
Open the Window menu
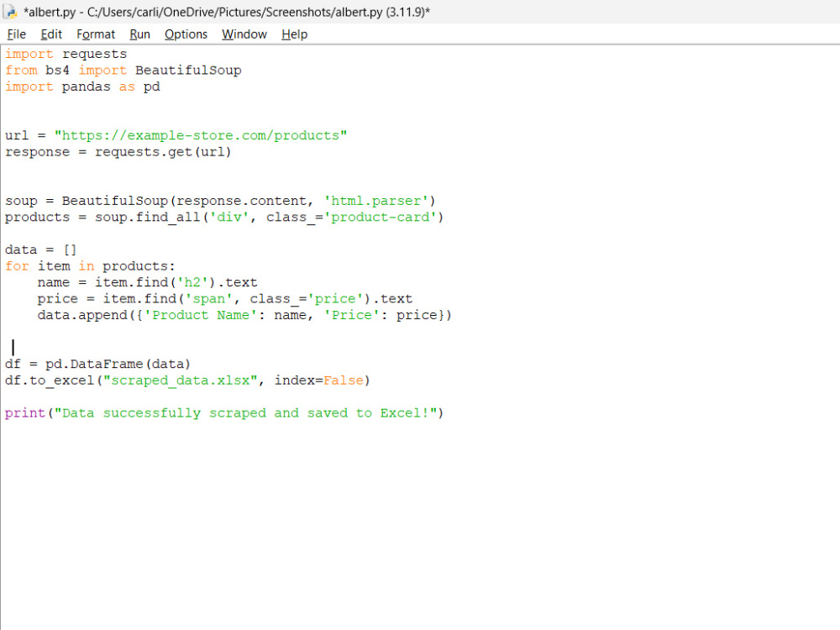(244, 34)
